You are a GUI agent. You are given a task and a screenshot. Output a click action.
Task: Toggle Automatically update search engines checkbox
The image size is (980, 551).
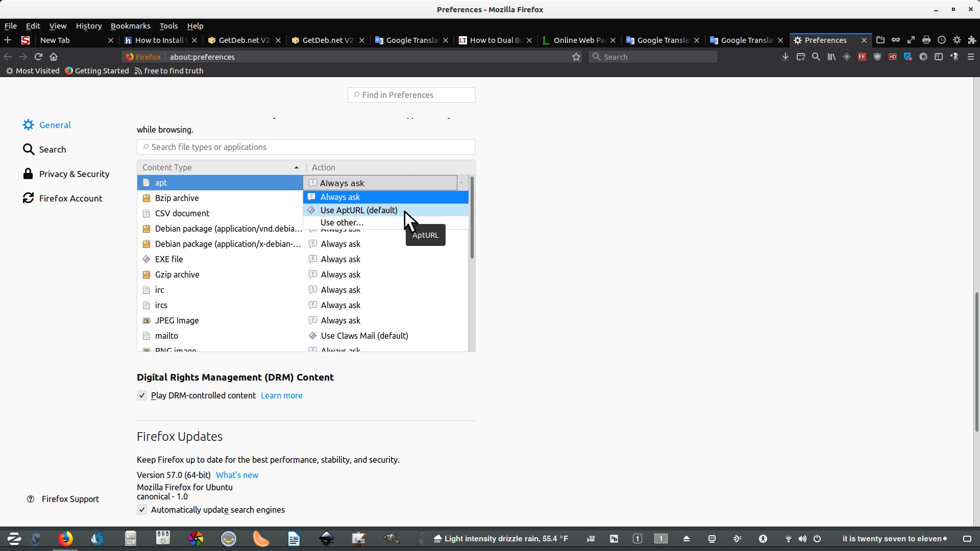click(142, 510)
